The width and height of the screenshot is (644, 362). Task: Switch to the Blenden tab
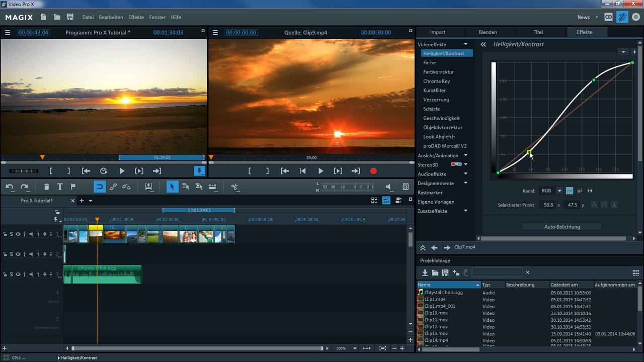pyautogui.click(x=488, y=32)
